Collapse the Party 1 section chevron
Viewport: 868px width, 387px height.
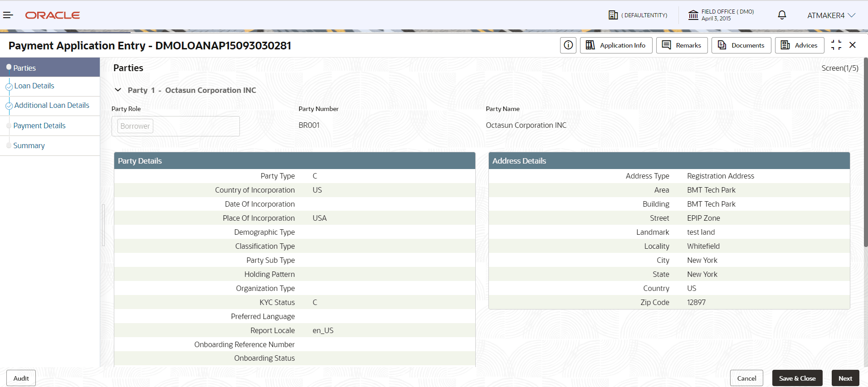point(118,90)
